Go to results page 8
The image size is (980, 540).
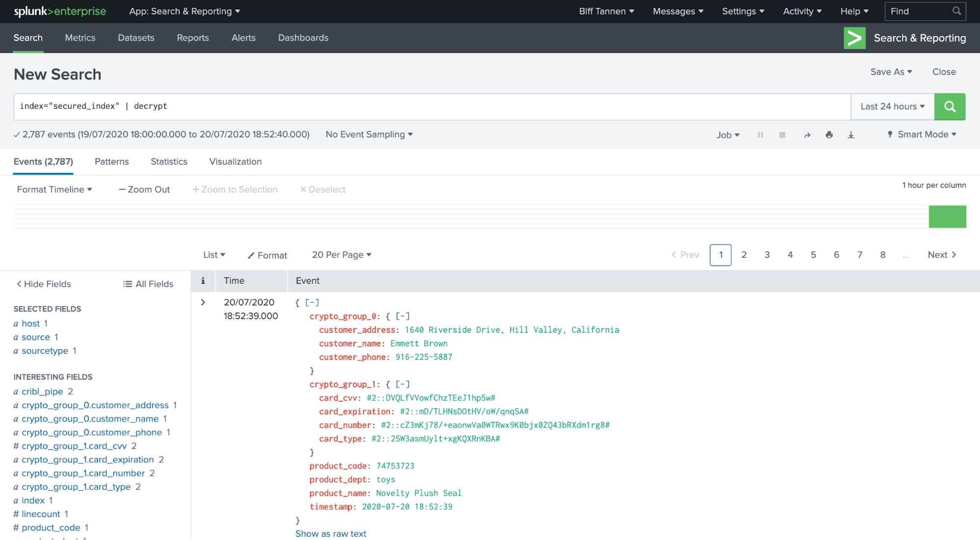click(882, 255)
